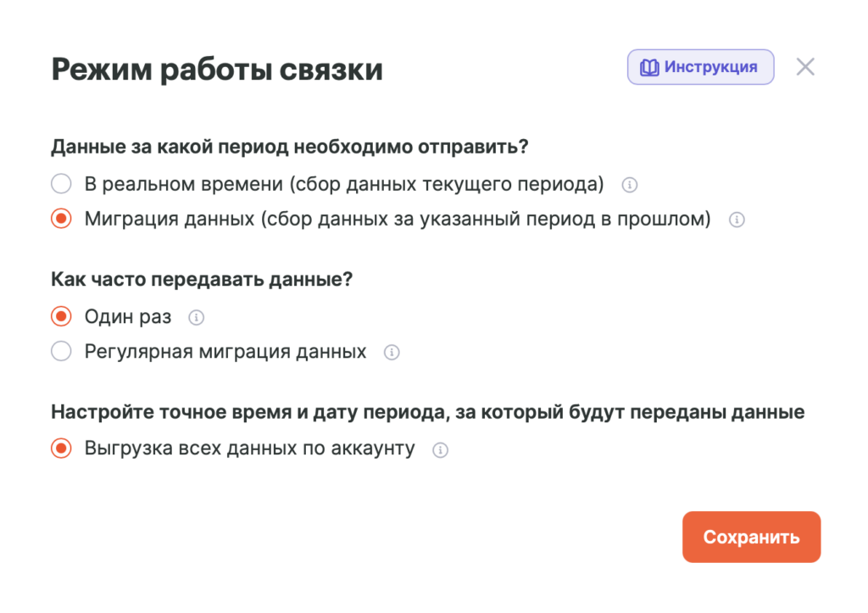Select the 'В реальном времени' radio circle

click(x=61, y=184)
